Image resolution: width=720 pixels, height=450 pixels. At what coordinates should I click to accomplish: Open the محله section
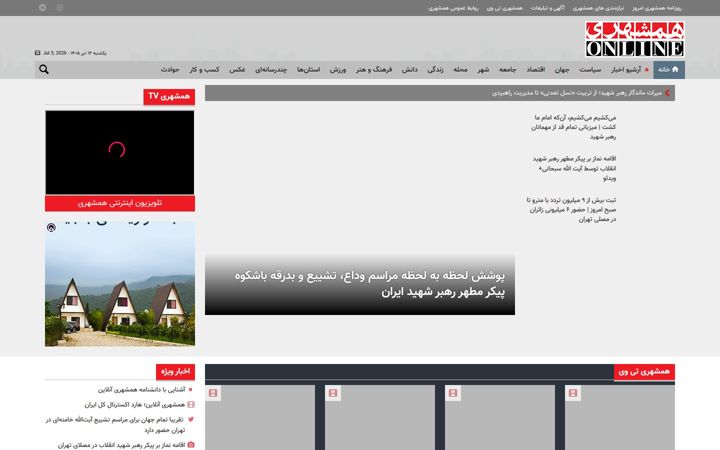click(x=460, y=70)
